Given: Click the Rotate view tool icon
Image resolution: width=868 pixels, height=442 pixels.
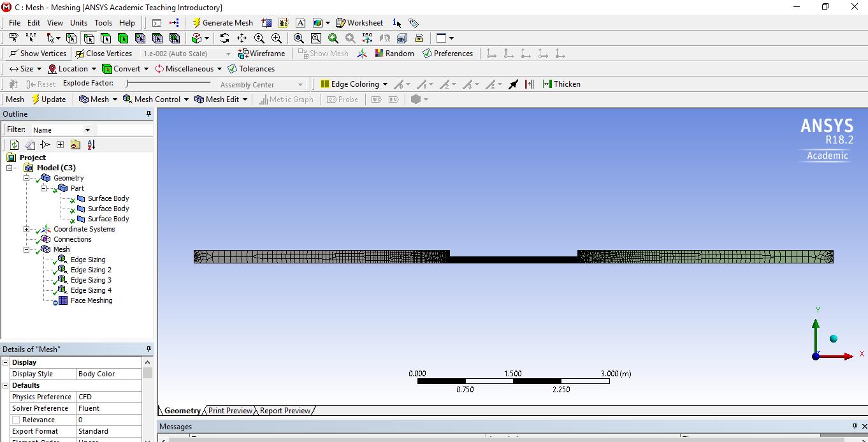Looking at the screenshot, I should pyautogui.click(x=224, y=38).
